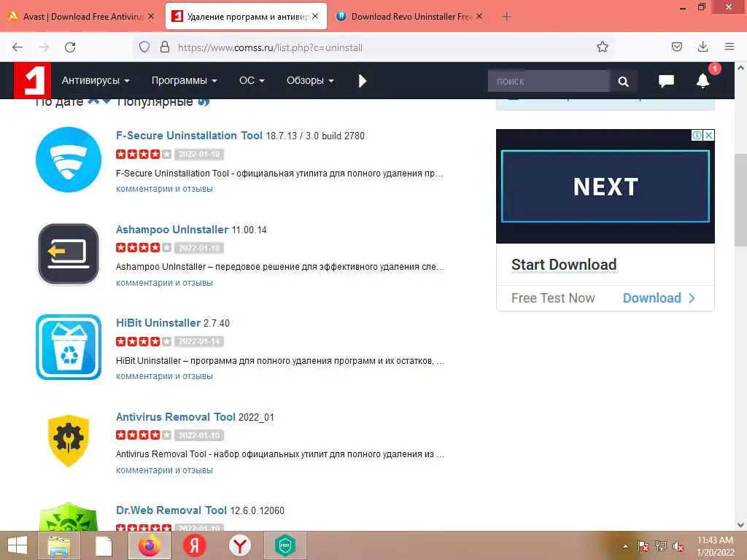Viewport: 747px width, 560px height.
Task: Click the search magnifier button
Action: click(x=623, y=82)
